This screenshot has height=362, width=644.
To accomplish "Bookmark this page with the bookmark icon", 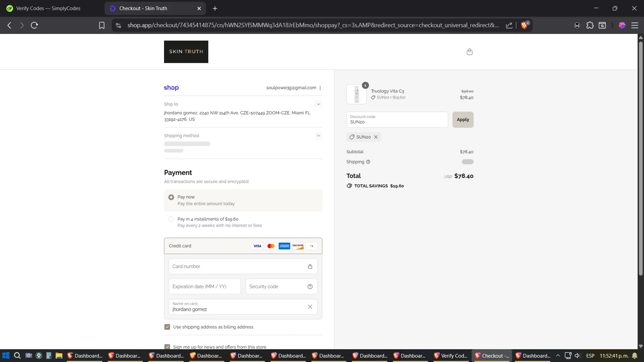I will [102, 25].
